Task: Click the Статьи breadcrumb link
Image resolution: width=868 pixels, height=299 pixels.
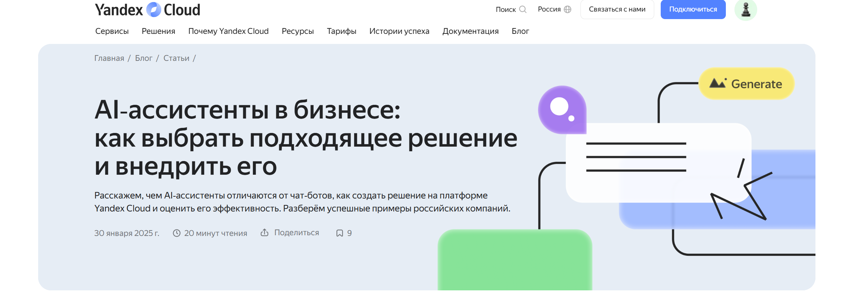Action: 176,58
